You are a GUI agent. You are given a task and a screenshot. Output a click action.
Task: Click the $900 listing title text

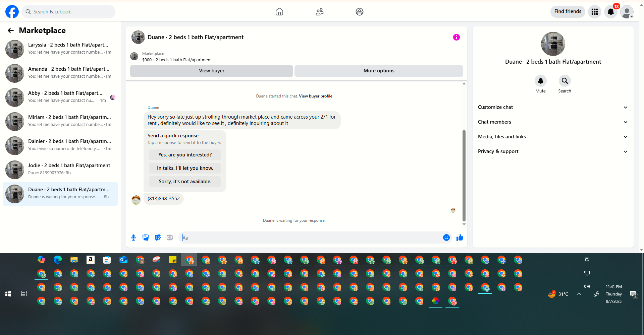click(x=177, y=60)
